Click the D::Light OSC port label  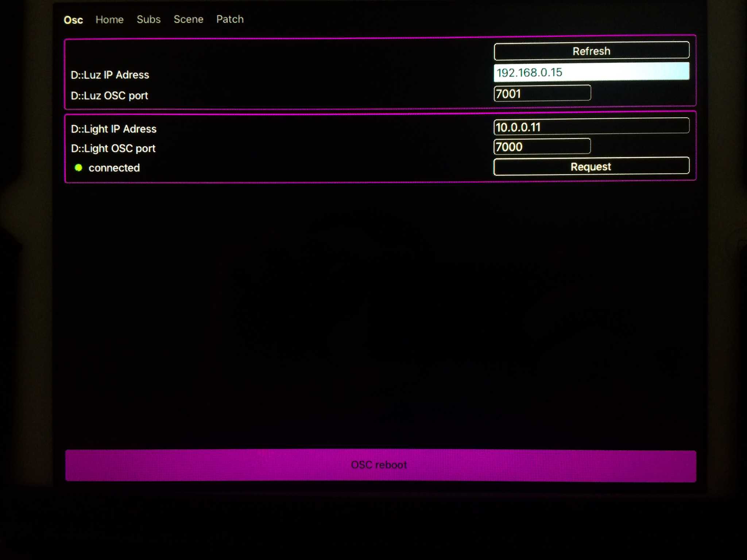[113, 149]
